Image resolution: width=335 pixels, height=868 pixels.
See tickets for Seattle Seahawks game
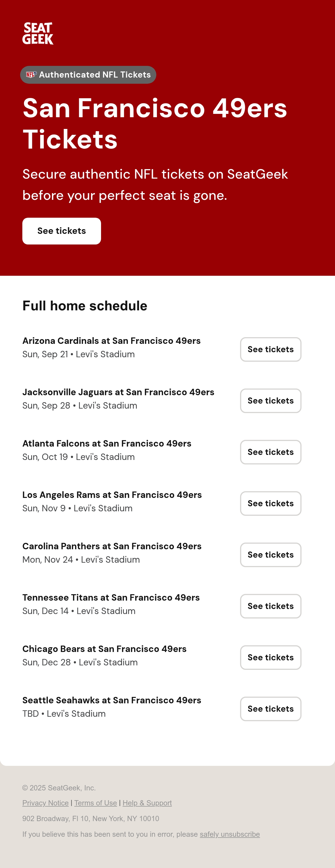click(271, 709)
